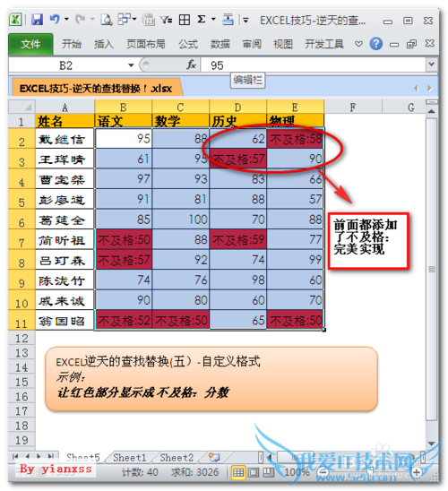Click the Name Box showing B2
This screenshot has height=491, width=448.
tap(66, 65)
